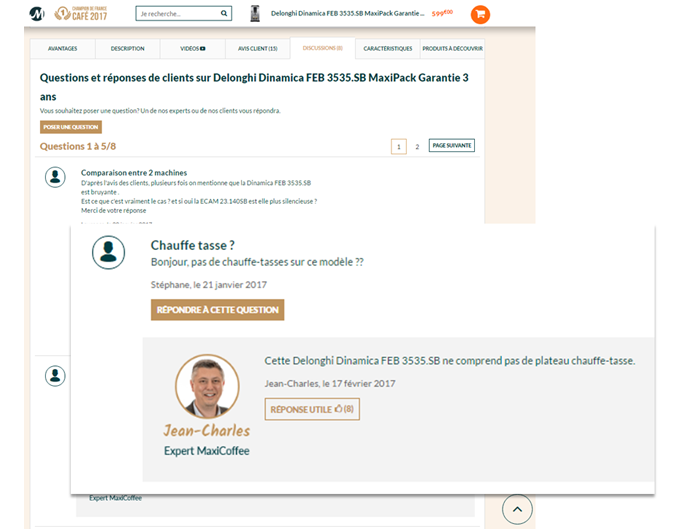Select the Discussions (8) tab

(323, 48)
